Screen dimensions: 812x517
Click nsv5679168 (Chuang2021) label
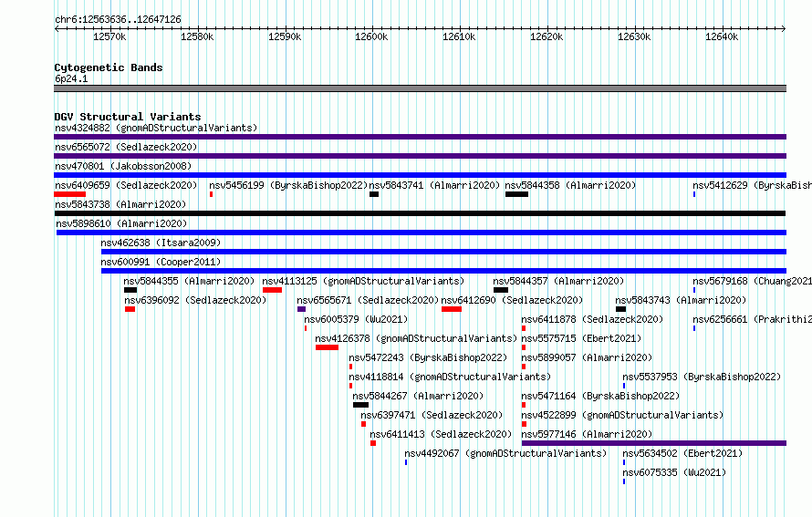pyautogui.click(x=753, y=281)
